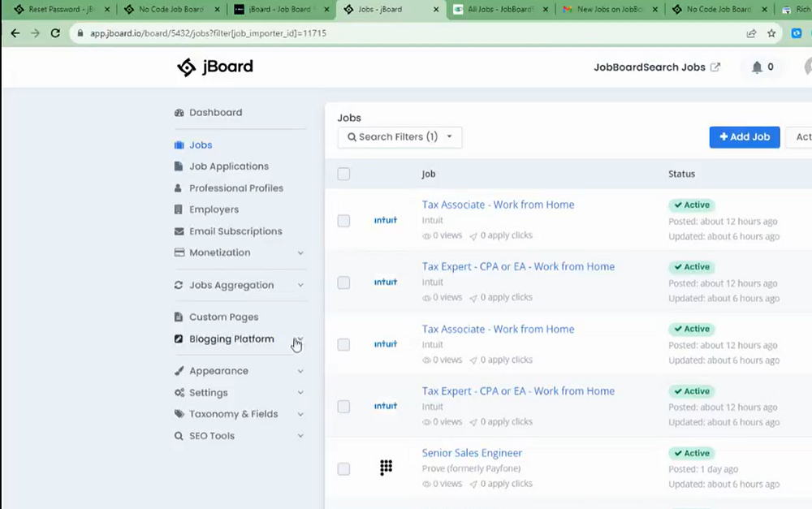Screen dimensions: 812x509
Task: Switch to the jBoard - Job Board tab
Action: pos(279,9)
